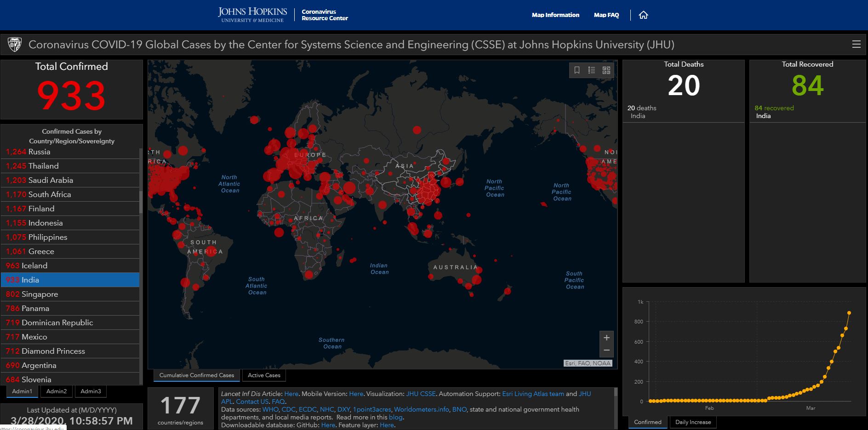Switch chart to Confirmed tab
The width and height of the screenshot is (868, 430).
pyautogui.click(x=647, y=422)
